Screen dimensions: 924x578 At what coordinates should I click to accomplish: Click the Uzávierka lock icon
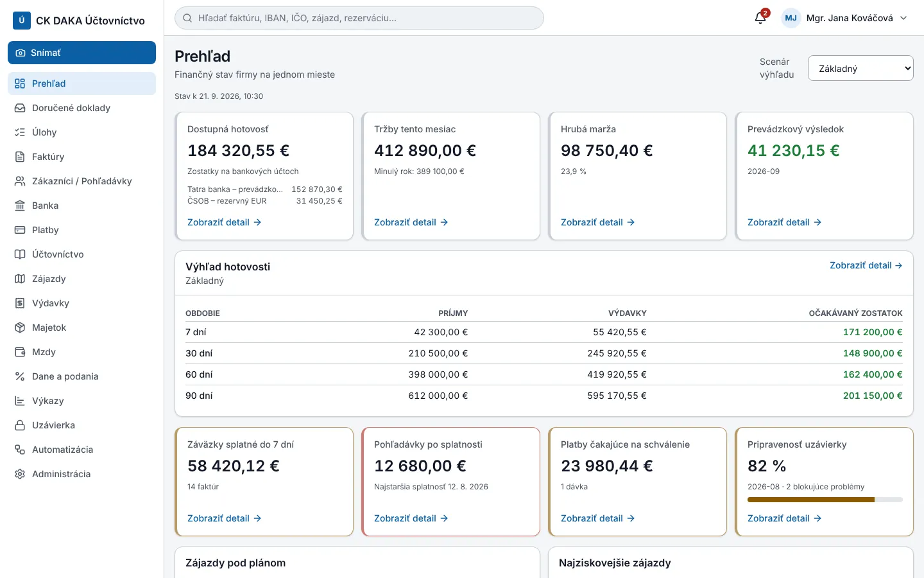pos(20,425)
